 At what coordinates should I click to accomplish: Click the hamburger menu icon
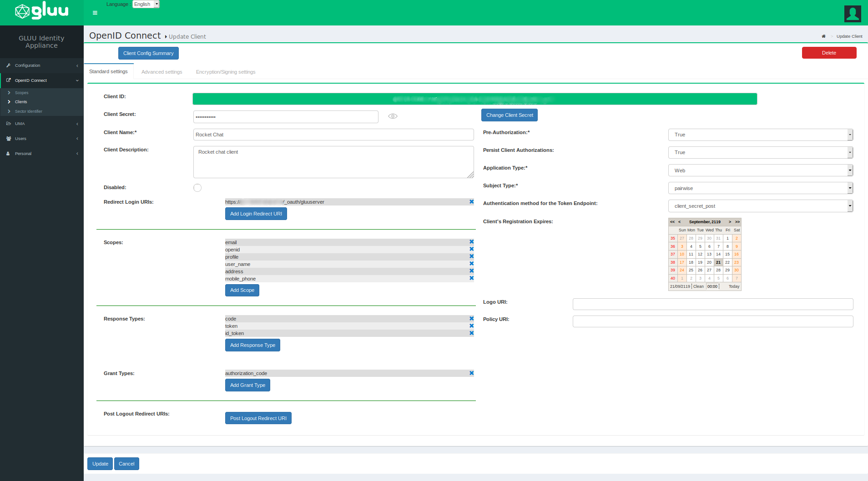(x=95, y=13)
